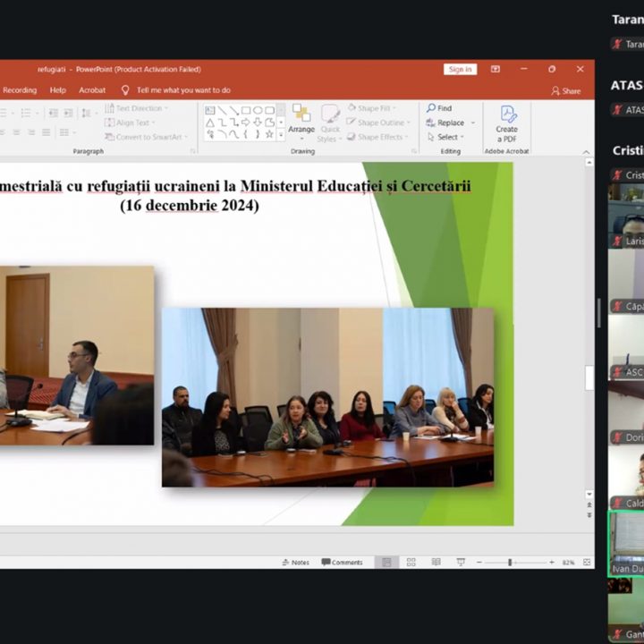Expand the shapes gallery More arrow
644x644 pixels.
281,135
